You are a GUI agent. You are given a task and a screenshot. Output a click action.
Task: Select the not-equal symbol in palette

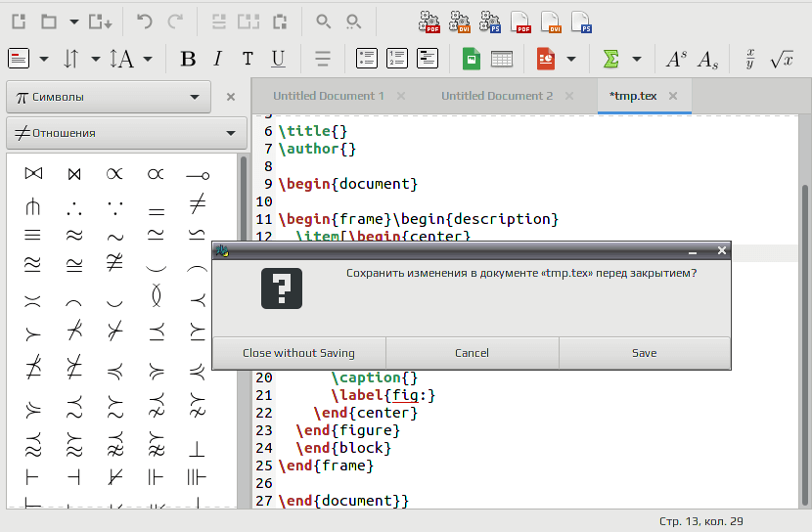coord(198,203)
